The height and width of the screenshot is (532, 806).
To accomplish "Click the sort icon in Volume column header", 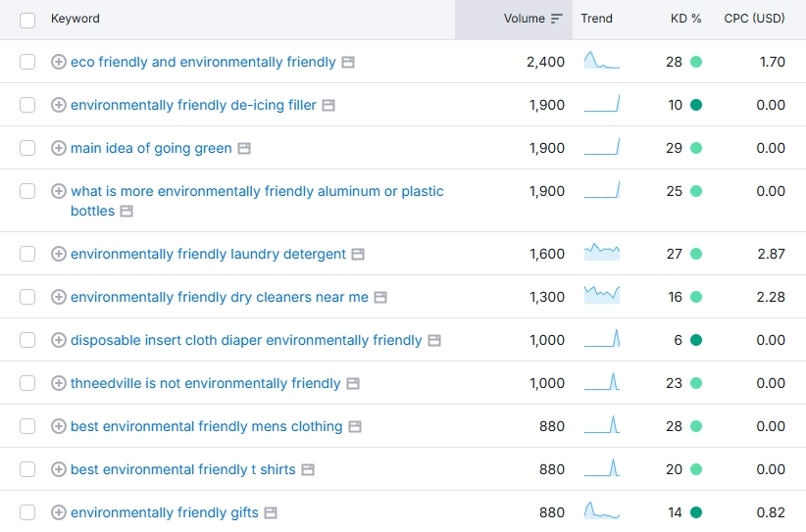I will 557,19.
